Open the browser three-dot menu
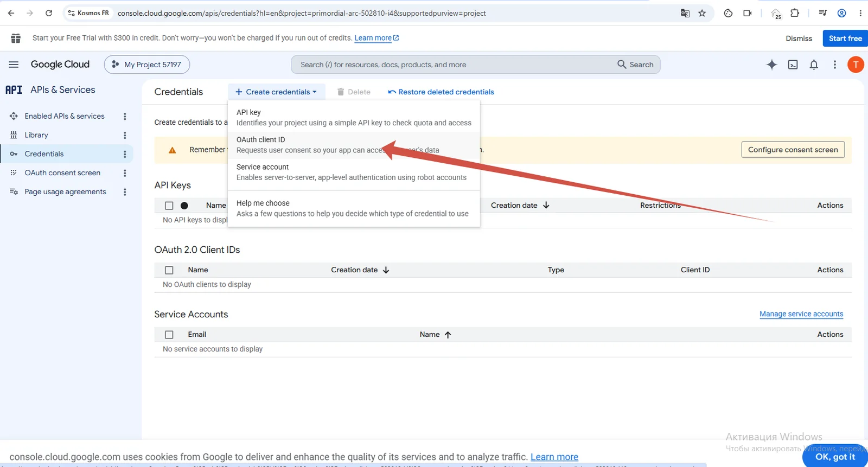 coord(860,13)
